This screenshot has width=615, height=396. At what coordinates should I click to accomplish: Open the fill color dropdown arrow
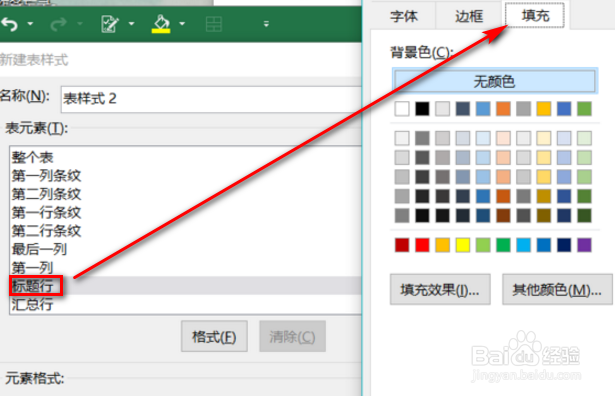point(182,24)
